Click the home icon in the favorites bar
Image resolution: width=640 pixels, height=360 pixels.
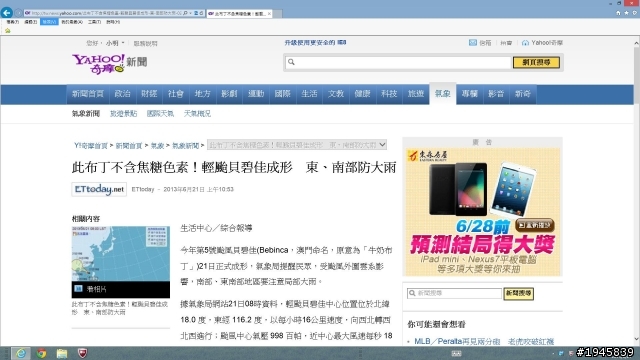click(x=7, y=31)
